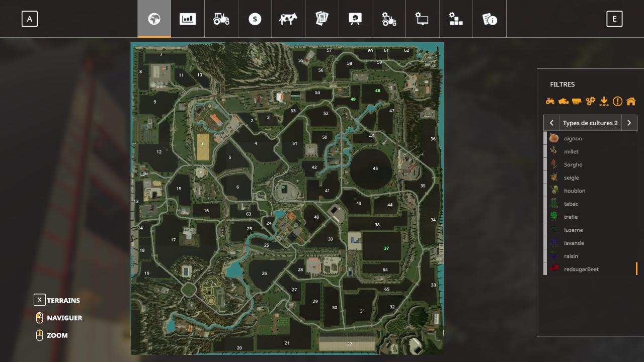Screen dimensions: 644x362
Task: Open the contracts papers tab
Action: tap(322, 19)
